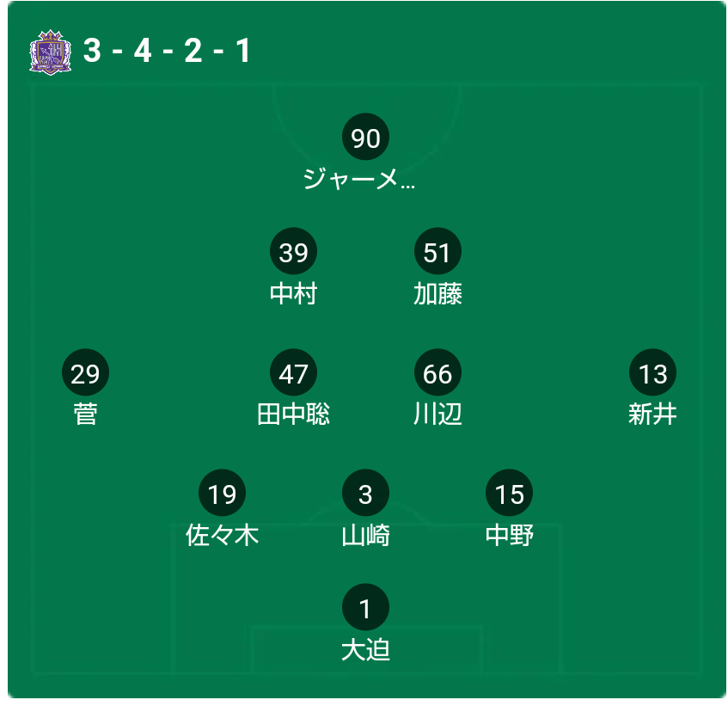Click the number 66 川辺 circle
Image resolution: width=728 pixels, height=706 pixels.
(x=437, y=372)
